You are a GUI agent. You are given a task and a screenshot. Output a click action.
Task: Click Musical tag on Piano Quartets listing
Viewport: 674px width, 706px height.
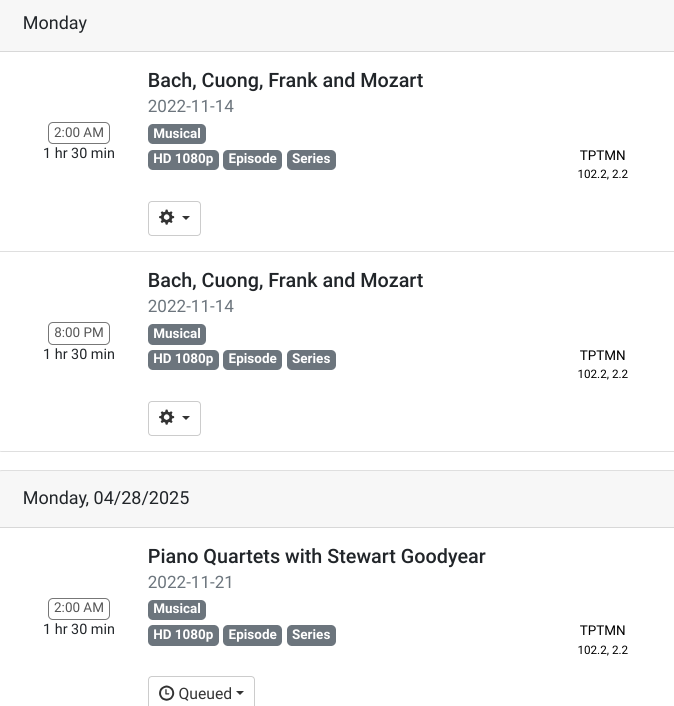(177, 608)
